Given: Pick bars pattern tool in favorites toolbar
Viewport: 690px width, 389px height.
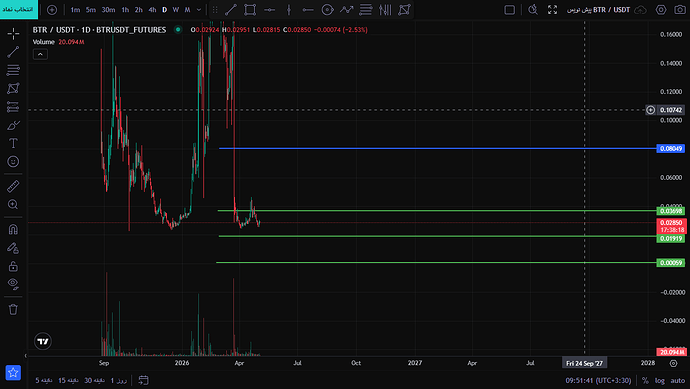Looking at the screenshot, I should 385,10.
